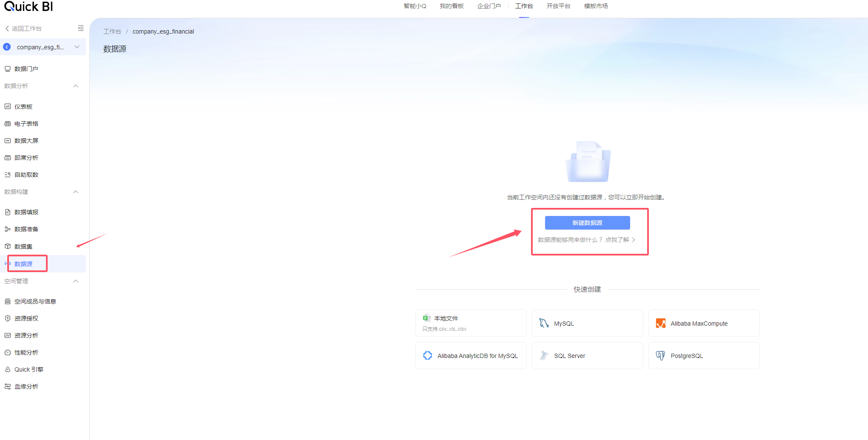Click the MySQL dolphin icon
The width and height of the screenshot is (868, 440).
click(x=544, y=323)
